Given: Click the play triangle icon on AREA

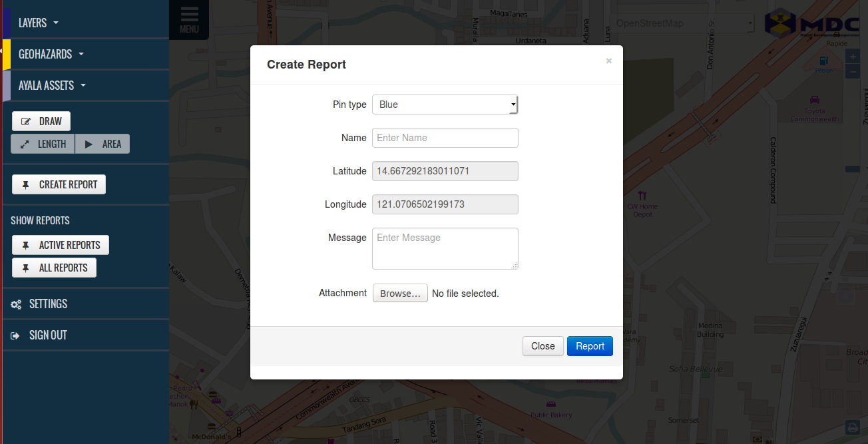Looking at the screenshot, I should point(89,144).
